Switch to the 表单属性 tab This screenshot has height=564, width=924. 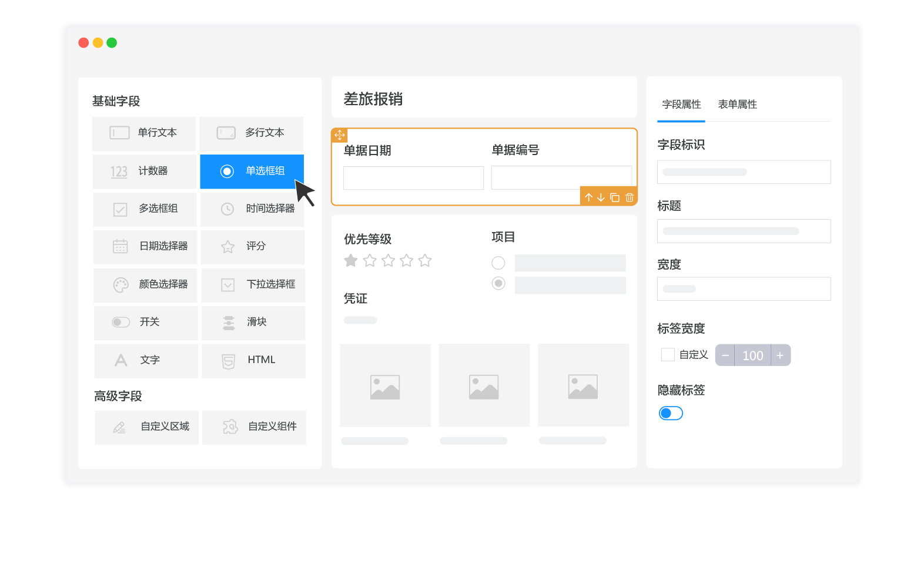click(737, 105)
